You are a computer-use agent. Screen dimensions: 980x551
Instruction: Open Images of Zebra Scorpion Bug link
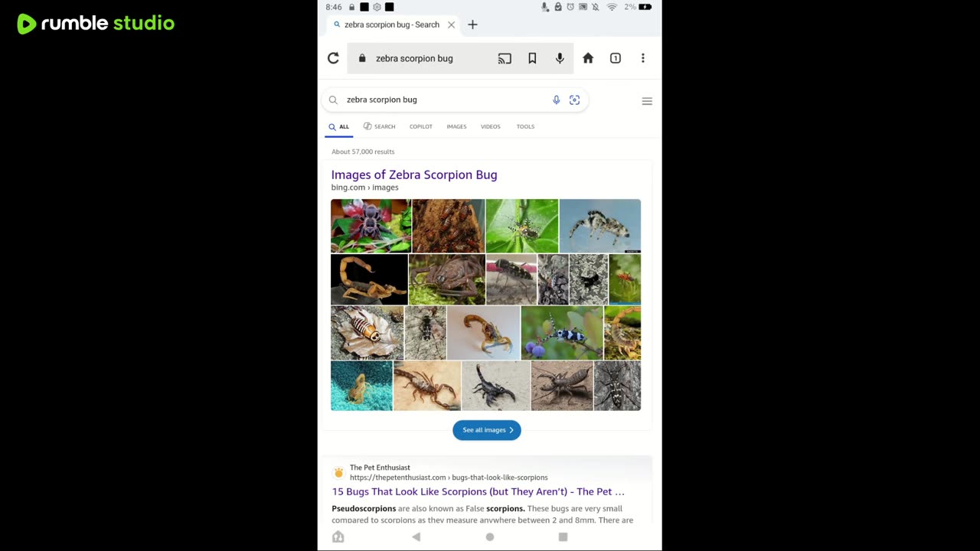(414, 174)
